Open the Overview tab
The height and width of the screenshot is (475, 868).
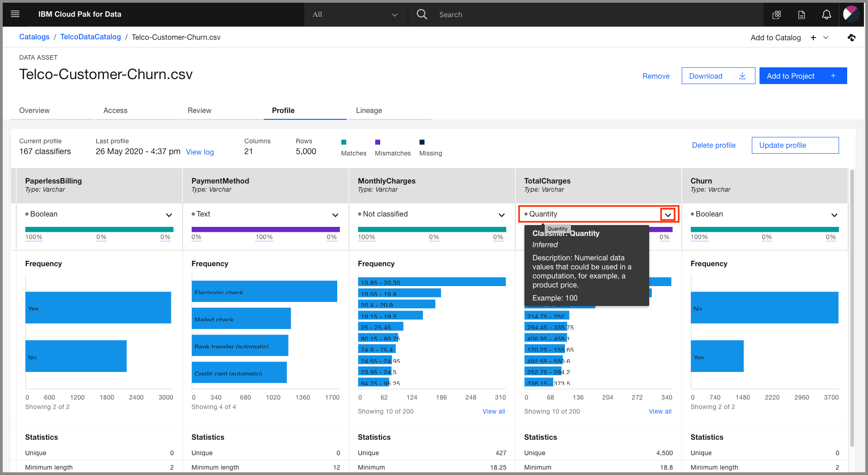(34, 110)
